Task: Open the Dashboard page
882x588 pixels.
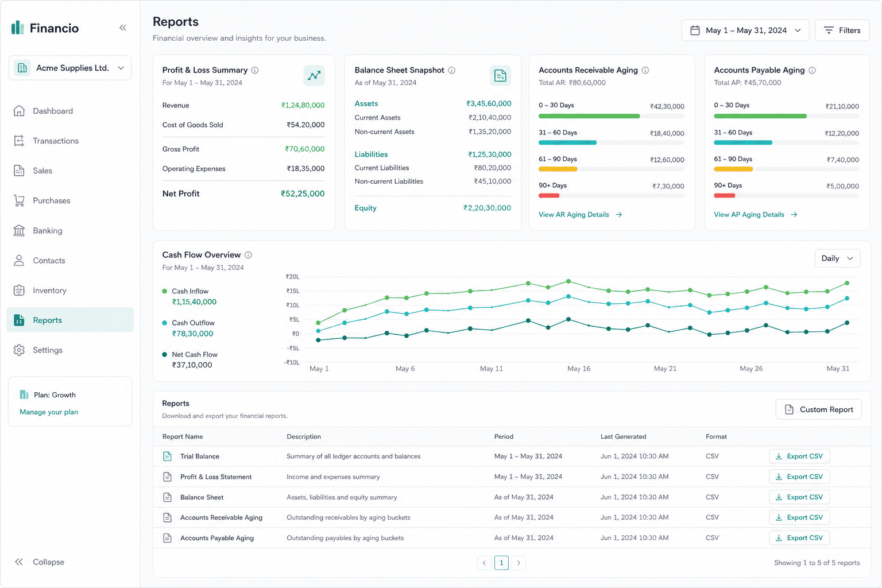Action: (70, 111)
